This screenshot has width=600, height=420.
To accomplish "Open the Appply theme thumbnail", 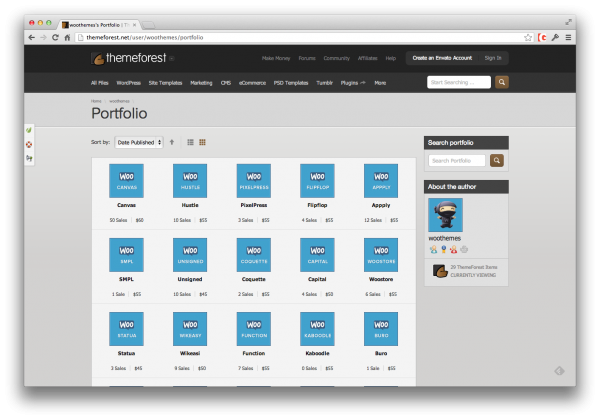I will 381,181.
